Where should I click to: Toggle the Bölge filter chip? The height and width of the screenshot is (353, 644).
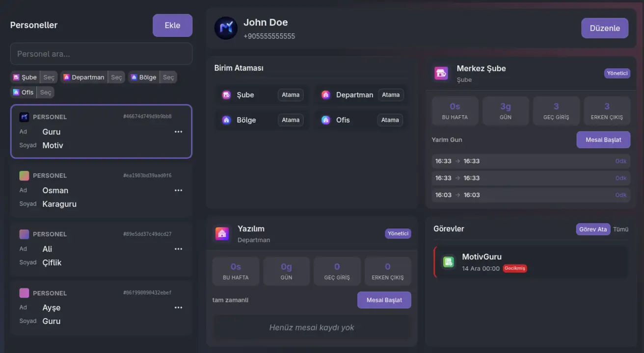144,77
